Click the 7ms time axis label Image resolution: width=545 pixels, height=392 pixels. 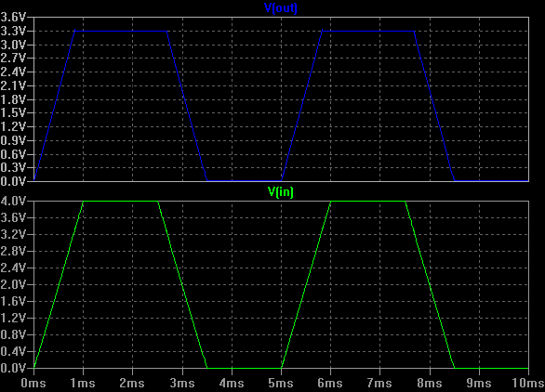pyautogui.click(x=379, y=383)
